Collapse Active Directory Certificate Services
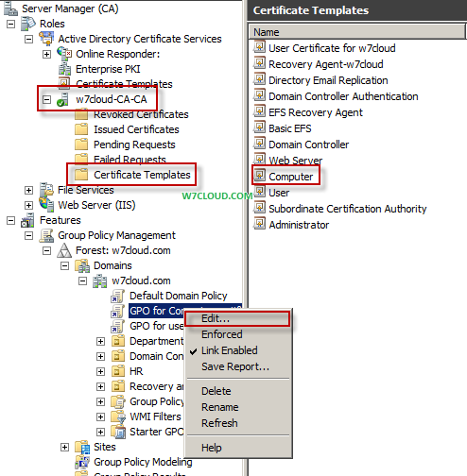The image size is (467, 476). pos(28,39)
